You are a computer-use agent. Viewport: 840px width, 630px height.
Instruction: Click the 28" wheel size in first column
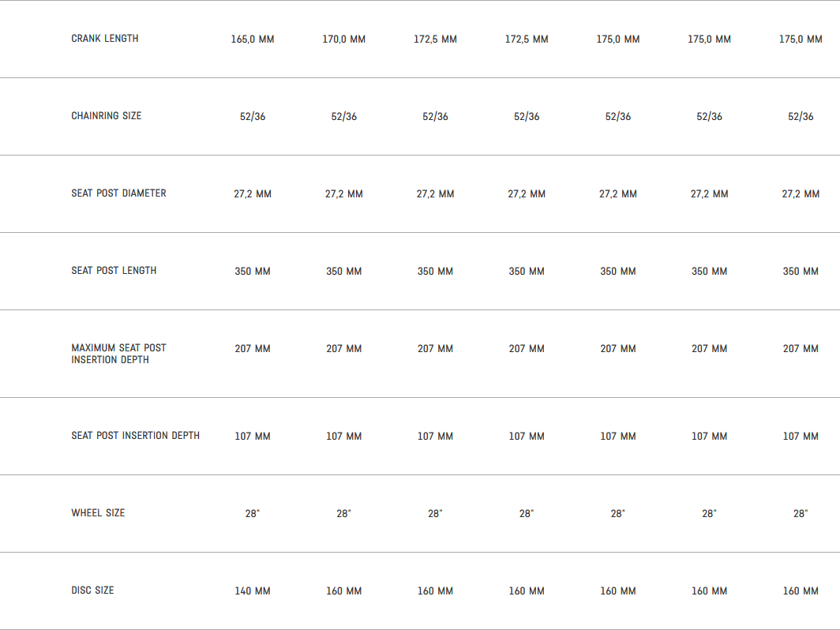[x=253, y=514]
